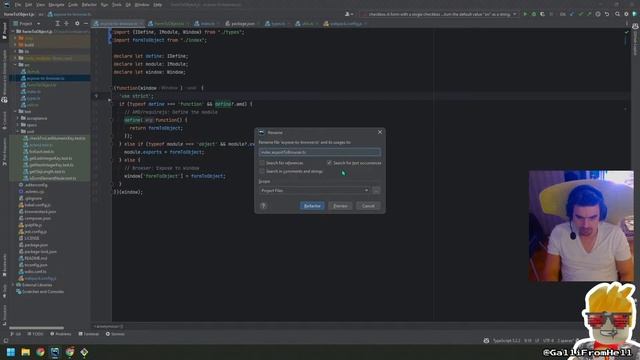Open the Edit menu
Screen dimensions: 640x360
click(29, 5)
